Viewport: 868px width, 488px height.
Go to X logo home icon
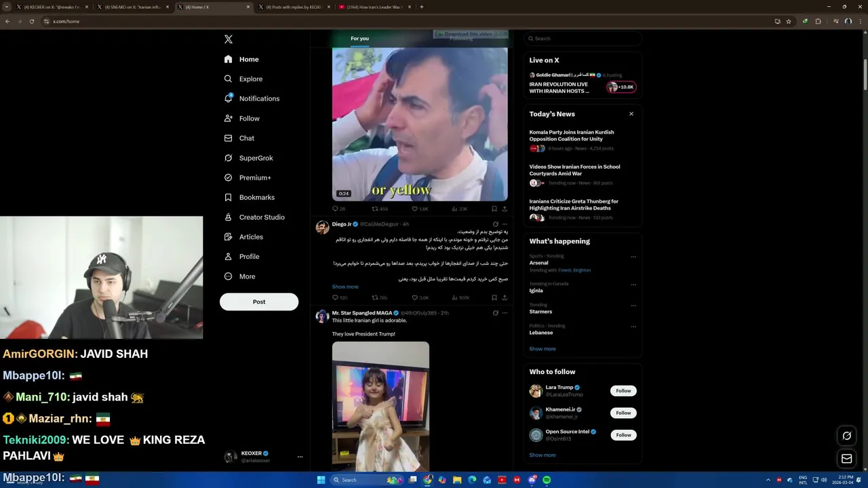(x=229, y=39)
